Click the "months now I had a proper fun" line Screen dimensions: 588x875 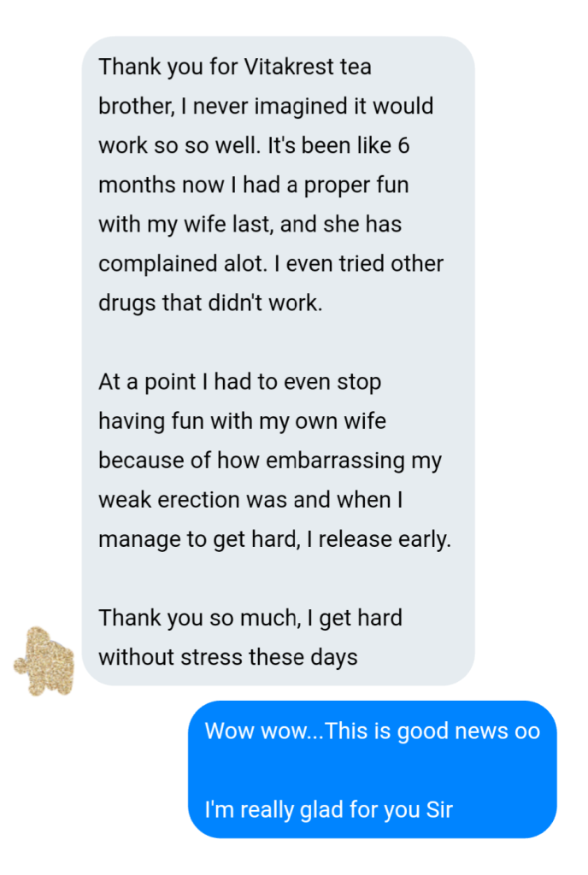254,185
